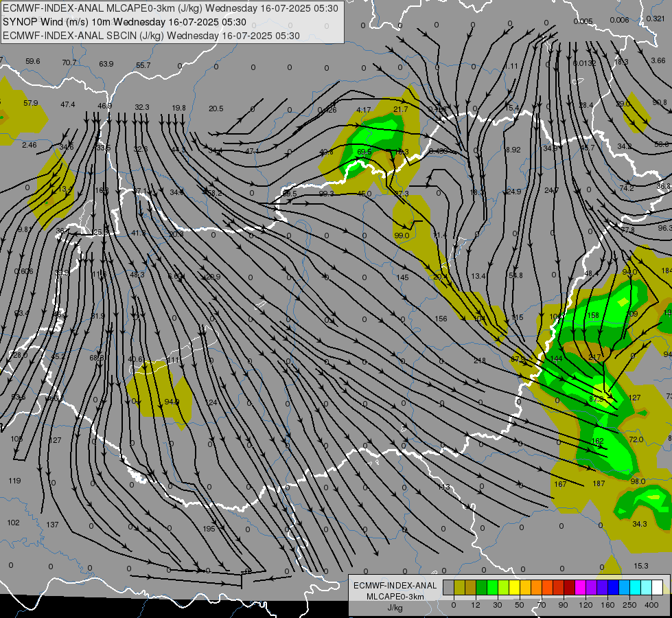The image size is (672, 618).
Task: Select the SBCIN title line in the header
Action: pos(151,36)
